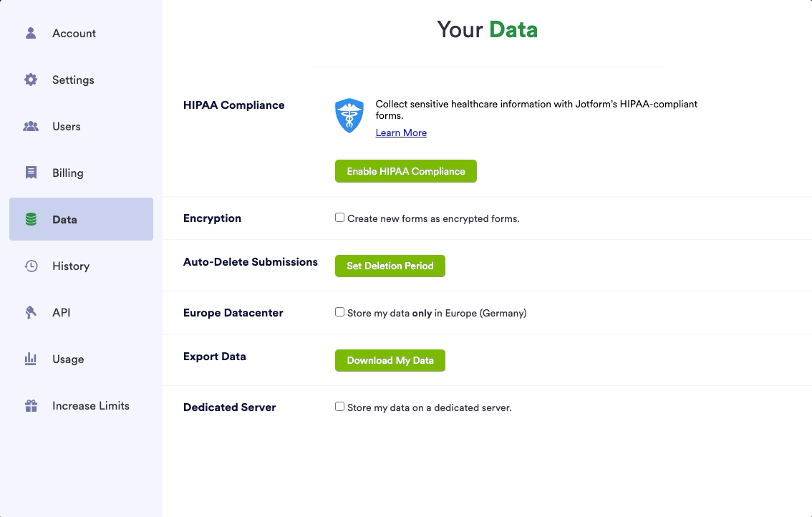Enable creating new forms as encrypted
The height and width of the screenshot is (517, 812).
pyautogui.click(x=340, y=218)
